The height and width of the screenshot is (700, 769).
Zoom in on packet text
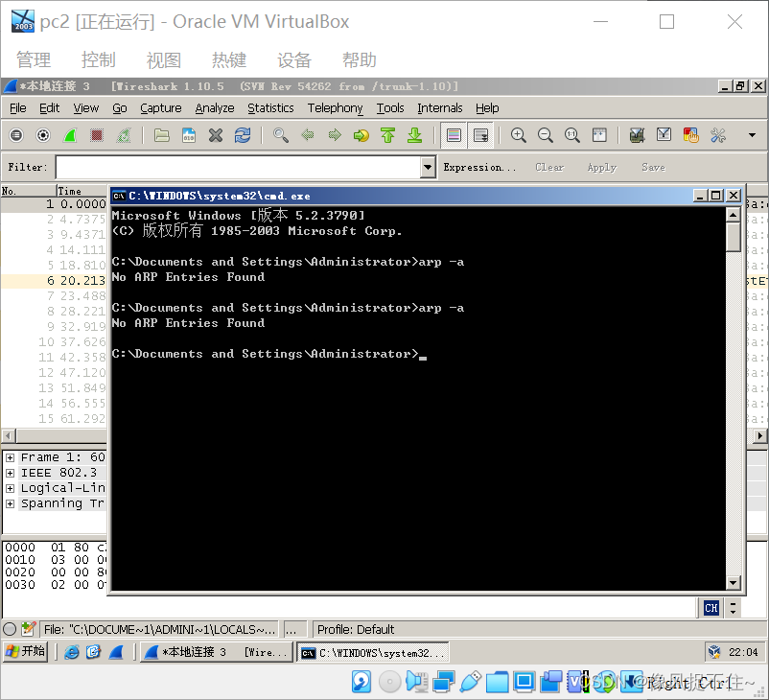[x=519, y=135]
